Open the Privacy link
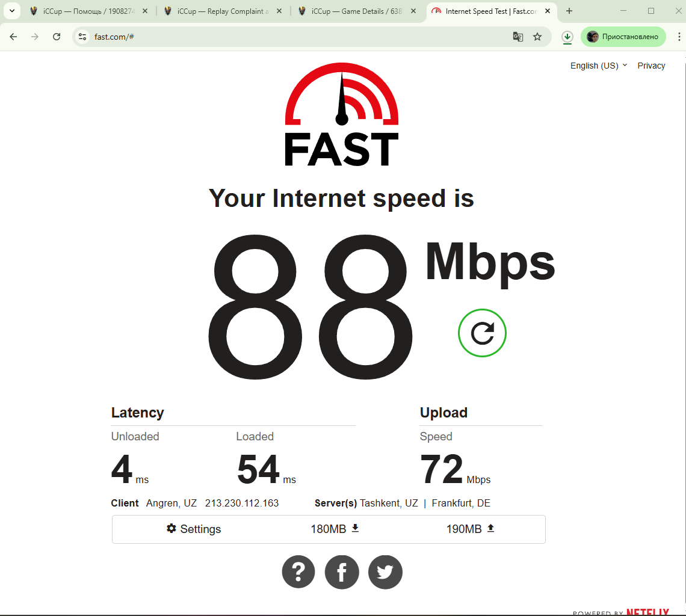The width and height of the screenshot is (686, 616). click(x=651, y=66)
